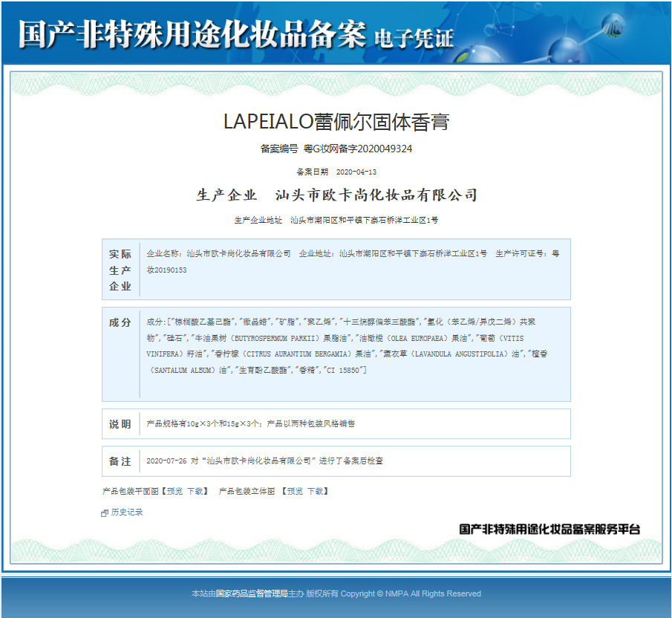Click the ingredient LAVANDULA ANGUSTIFOLIA text

coord(459,354)
